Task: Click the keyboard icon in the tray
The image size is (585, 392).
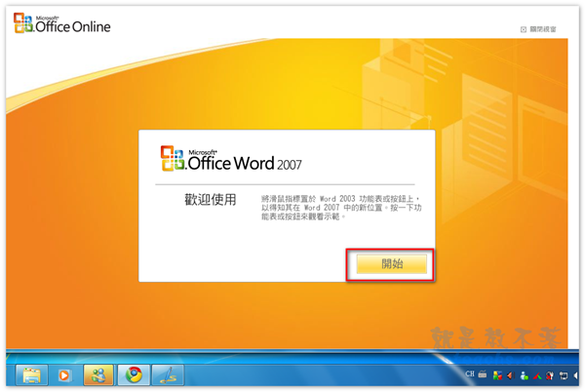Action: point(483,374)
